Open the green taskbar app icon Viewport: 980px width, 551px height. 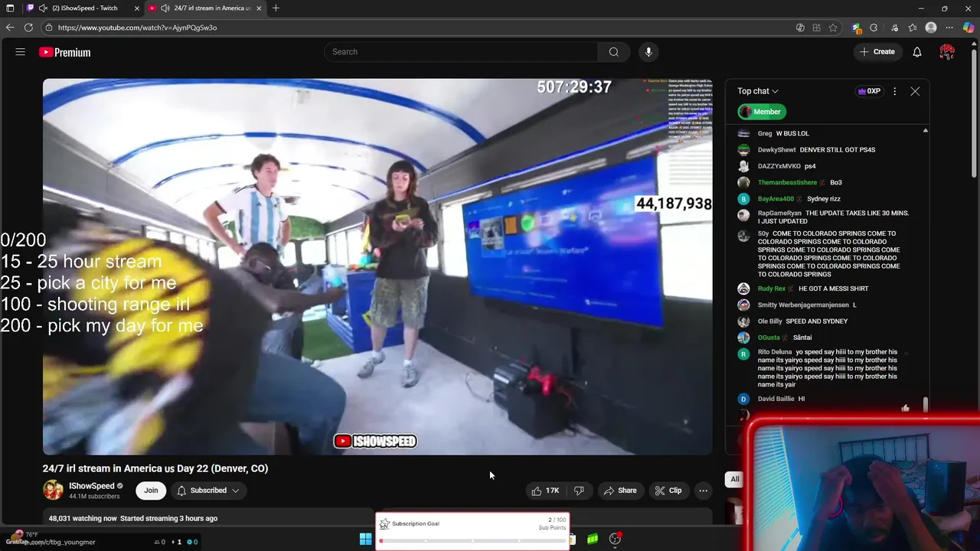(593, 540)
